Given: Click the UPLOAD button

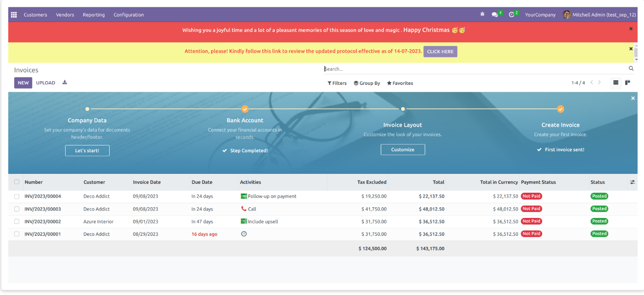Looking at the screenshot, I should click(46, 83).
